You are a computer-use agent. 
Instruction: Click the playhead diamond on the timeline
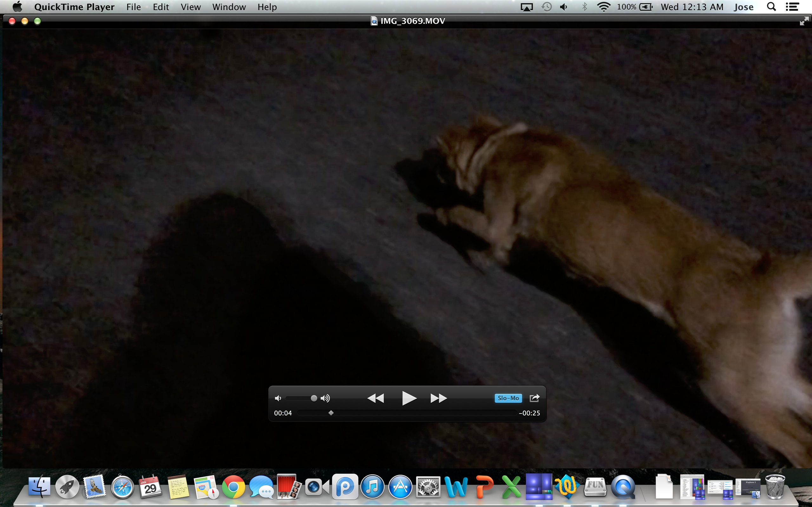pyautogui.click(x=331, y=413)
